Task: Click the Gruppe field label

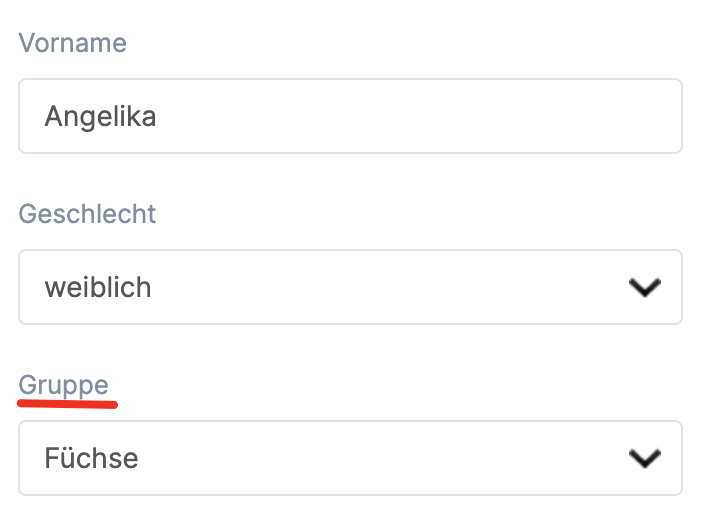Action: 63,385
